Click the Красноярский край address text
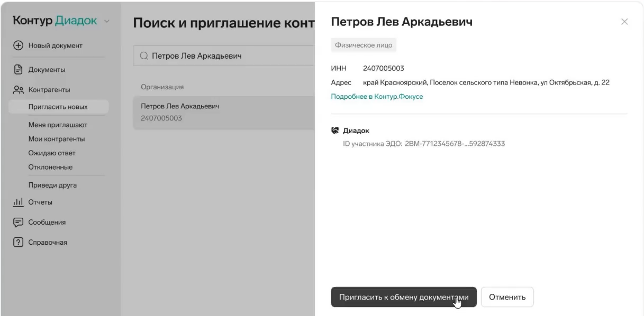The width and height of the screenshot is (644, 316). 486,82
